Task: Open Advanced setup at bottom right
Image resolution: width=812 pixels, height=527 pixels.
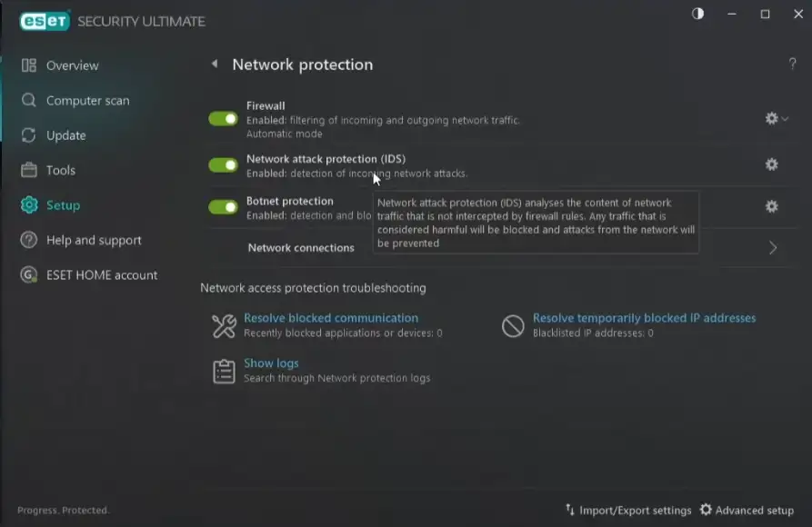Action: pos(754,511)
